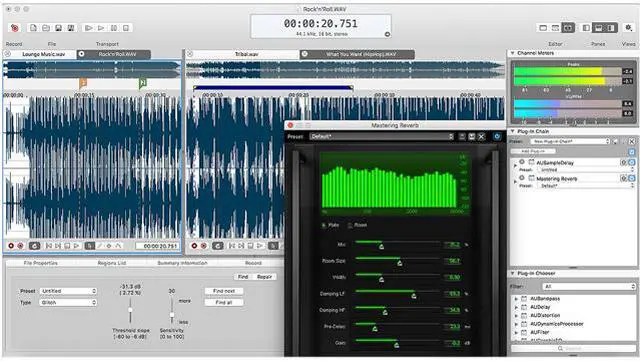
Task: Toggle the bottom pane view icon
Action: click(x=598, y=28)
